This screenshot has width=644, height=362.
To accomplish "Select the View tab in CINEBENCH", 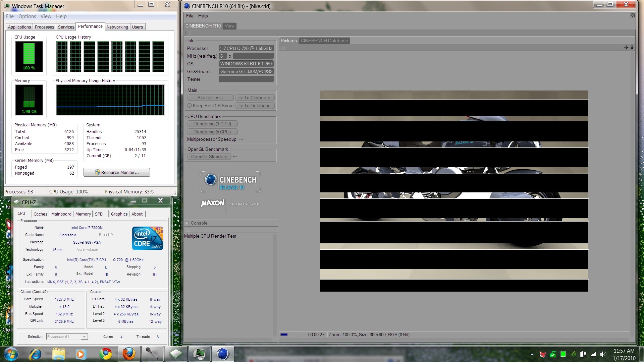I will pyautogui.click(x=229, y=26).
